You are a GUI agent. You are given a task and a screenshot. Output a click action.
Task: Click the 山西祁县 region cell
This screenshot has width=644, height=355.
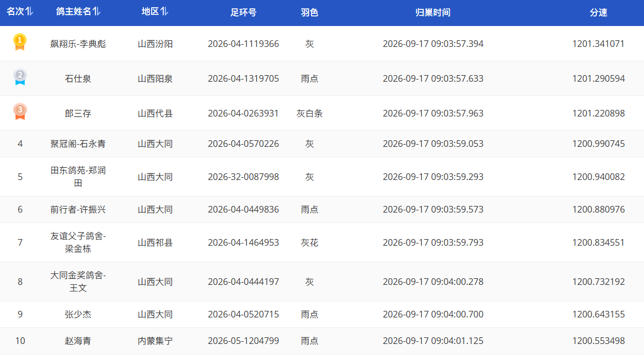coord(155,243)
